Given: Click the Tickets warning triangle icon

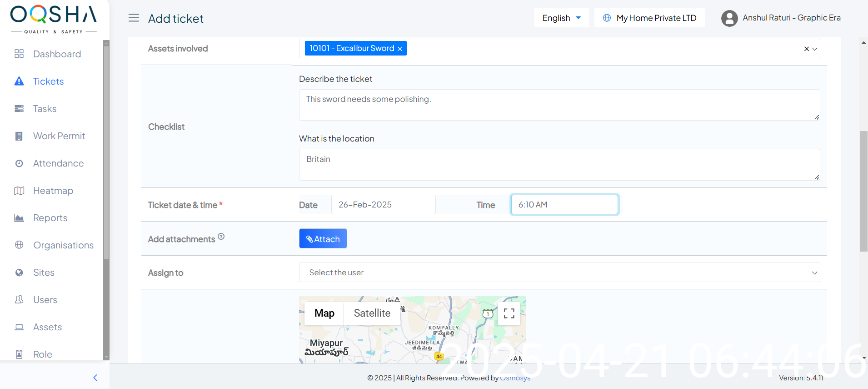Looking at the screenshot, I should (19, 81).
